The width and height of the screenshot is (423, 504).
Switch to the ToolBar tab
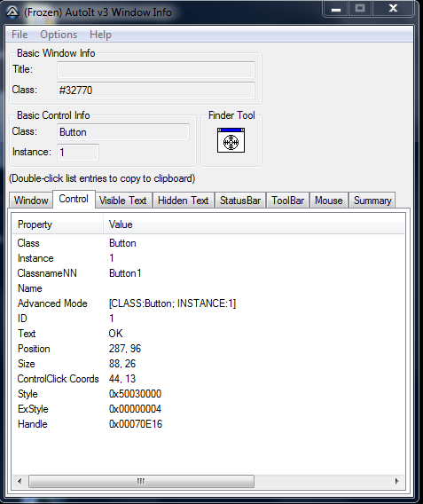(x=288, y=201)
